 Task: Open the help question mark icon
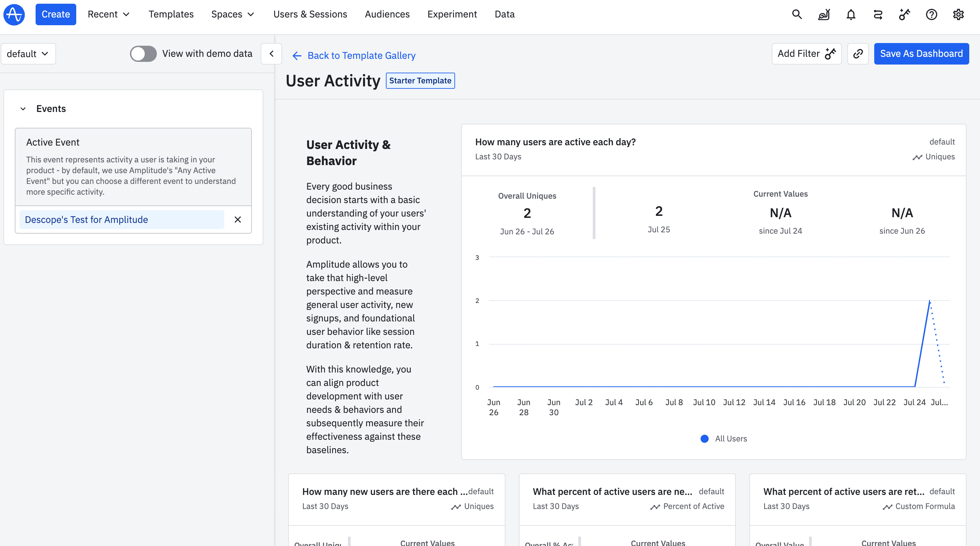click(931, 14)
